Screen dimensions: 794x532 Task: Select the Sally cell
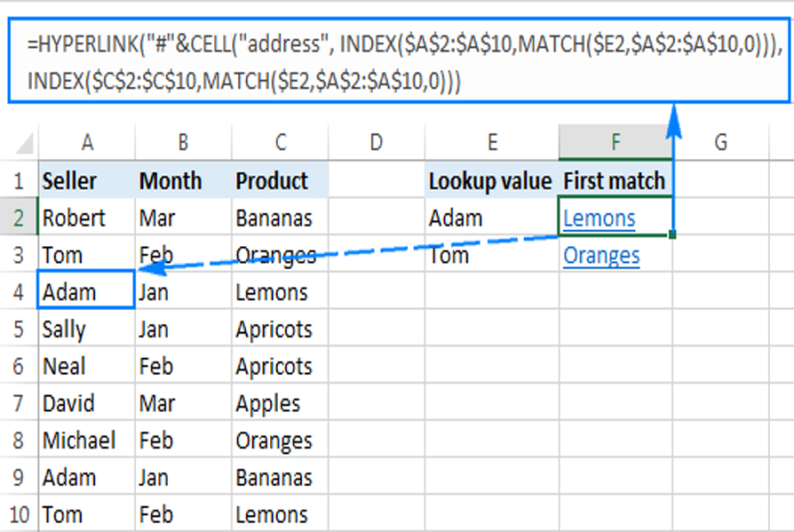(87, 329)
